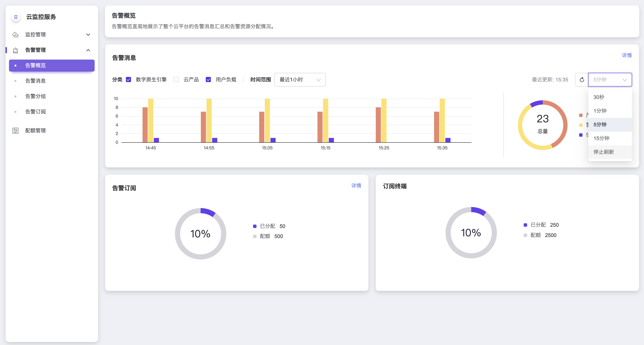Enable the 云产品 checkbox
644x345 pixels.
coord(176,79)
